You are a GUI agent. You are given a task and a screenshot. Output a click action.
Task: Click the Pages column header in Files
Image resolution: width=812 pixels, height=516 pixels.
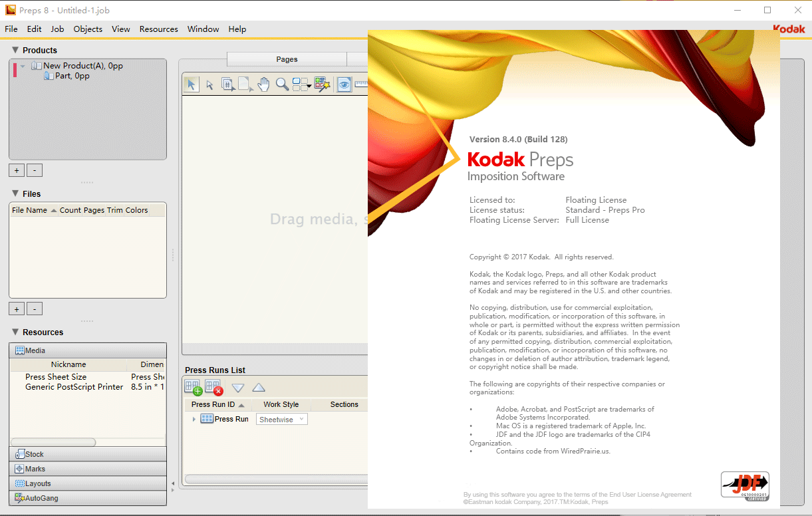click(x=94, y=210)
